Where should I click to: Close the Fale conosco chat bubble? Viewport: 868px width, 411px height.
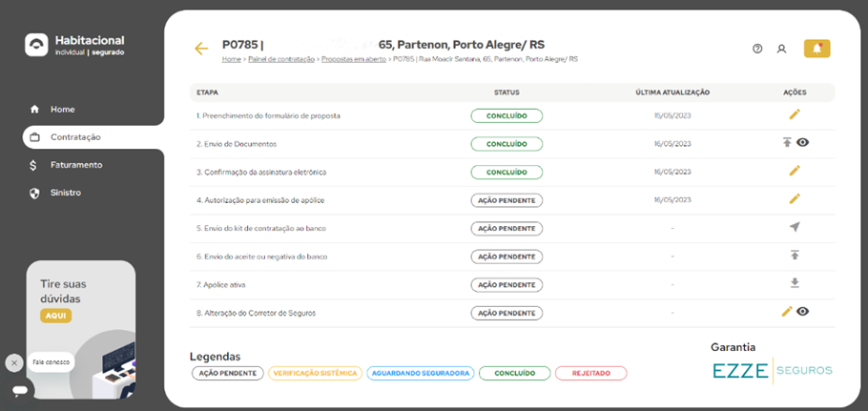[14, 363]
